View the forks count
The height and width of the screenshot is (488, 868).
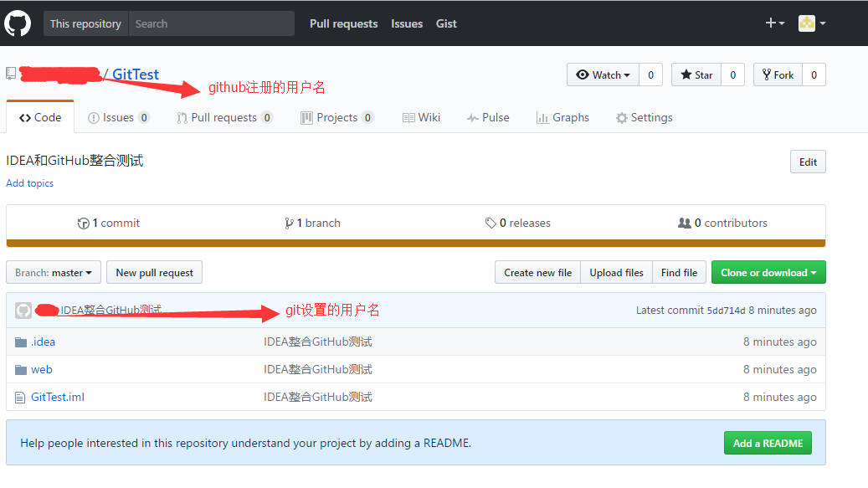814,74
